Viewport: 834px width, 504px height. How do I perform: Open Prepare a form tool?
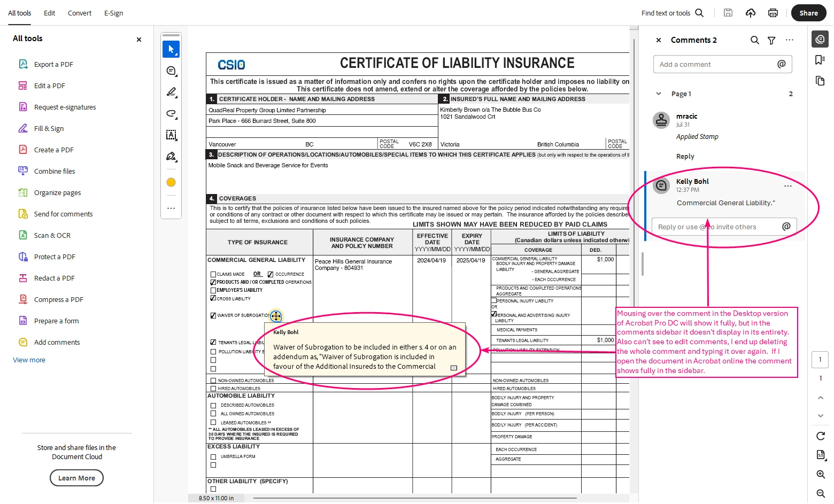(56, 321)
